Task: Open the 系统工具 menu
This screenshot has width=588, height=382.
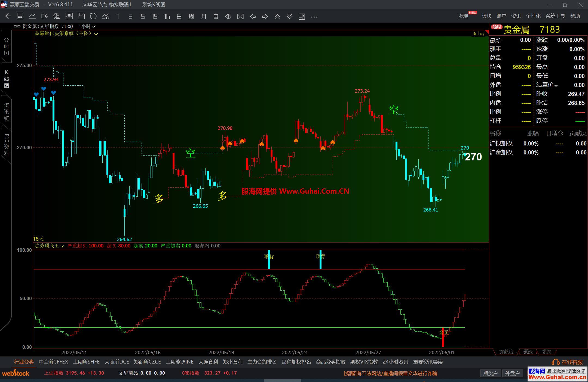Action: coord(555,16)
